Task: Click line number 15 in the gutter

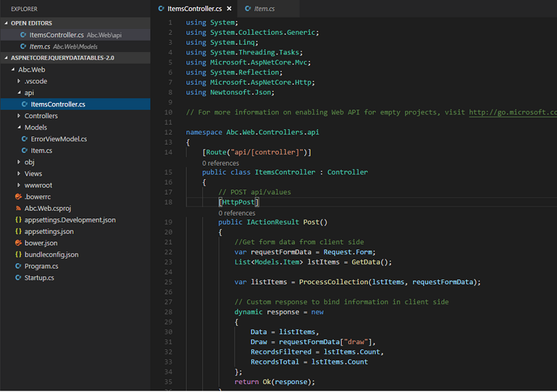Action: click(169, 172)
